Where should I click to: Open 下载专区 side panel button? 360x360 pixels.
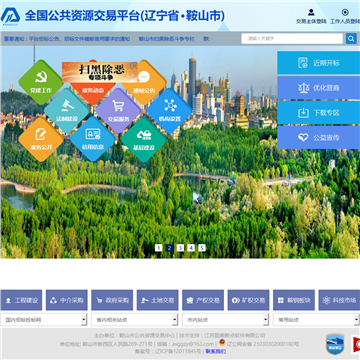318,113
